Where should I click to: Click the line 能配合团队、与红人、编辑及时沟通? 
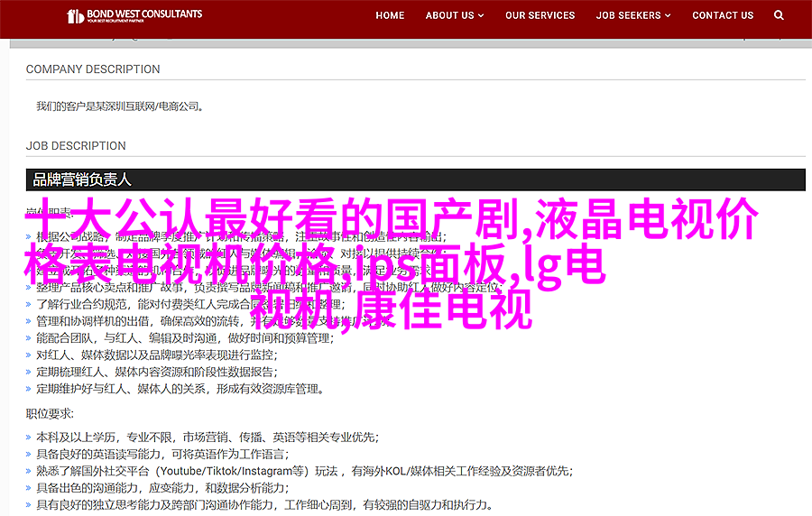(x=185, y=338)
